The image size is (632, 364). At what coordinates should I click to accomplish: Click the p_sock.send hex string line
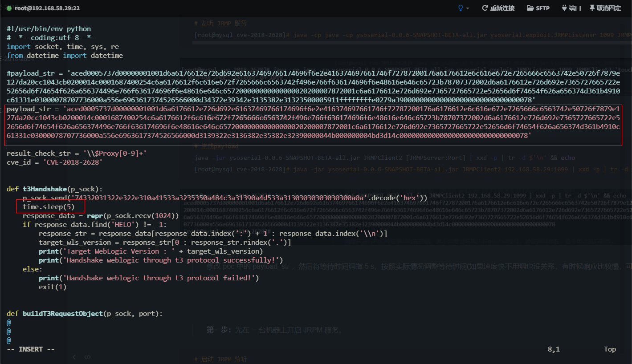point(225,198)
